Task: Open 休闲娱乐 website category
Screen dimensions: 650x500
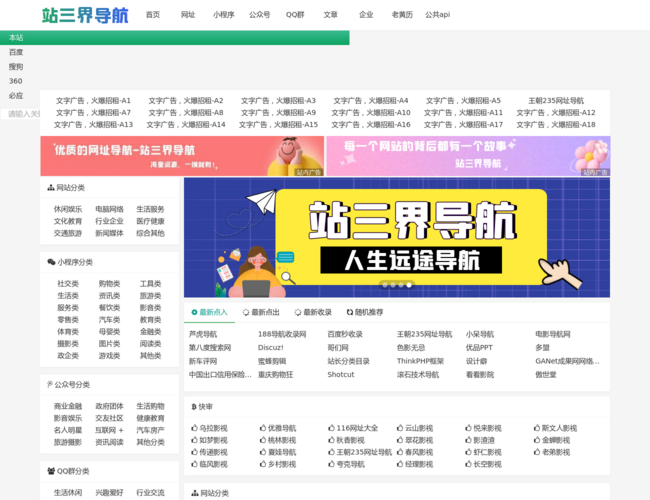Action: (x=68, y=209)
